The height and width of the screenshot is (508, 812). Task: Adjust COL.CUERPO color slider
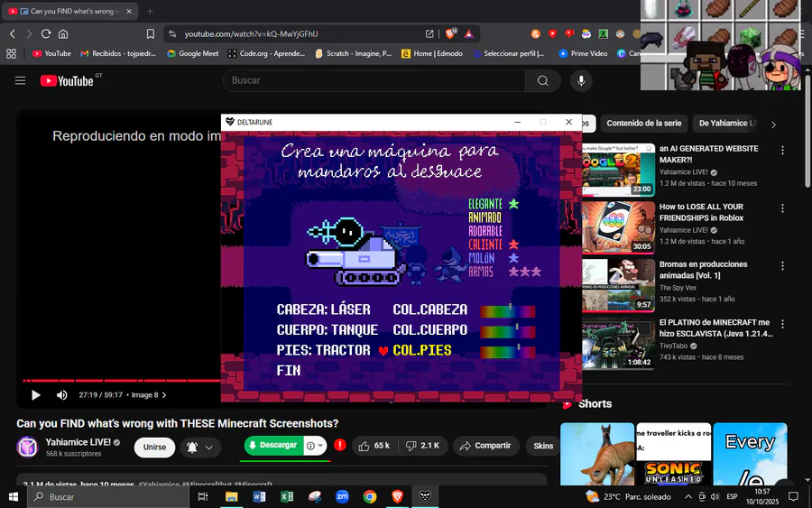pyautogui.click(x=507, y=331)
